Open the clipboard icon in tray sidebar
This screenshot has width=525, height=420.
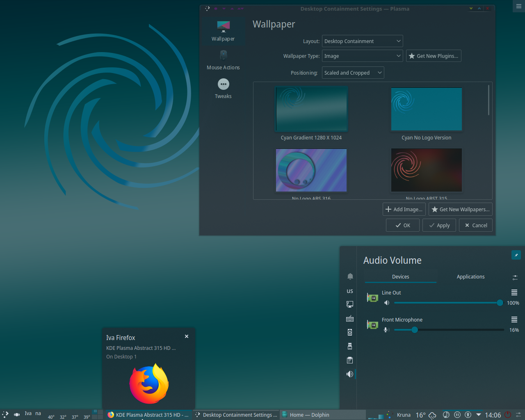click(350, 360)
